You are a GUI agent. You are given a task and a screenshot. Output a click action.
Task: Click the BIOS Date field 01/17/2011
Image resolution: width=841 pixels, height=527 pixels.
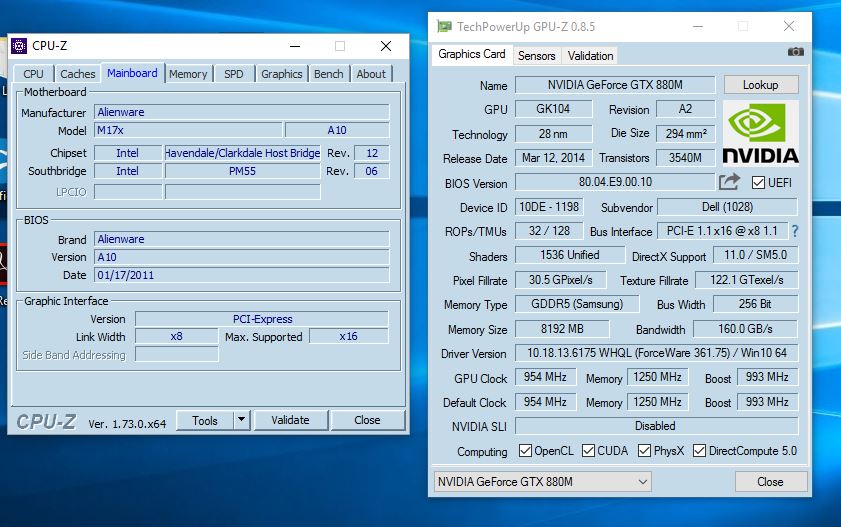(x=241, y=275)
